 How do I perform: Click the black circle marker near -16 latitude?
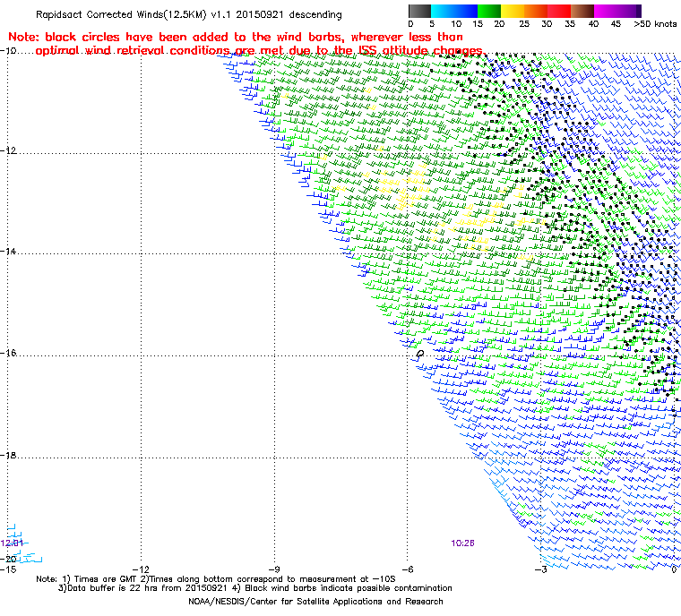coord(420,354)
